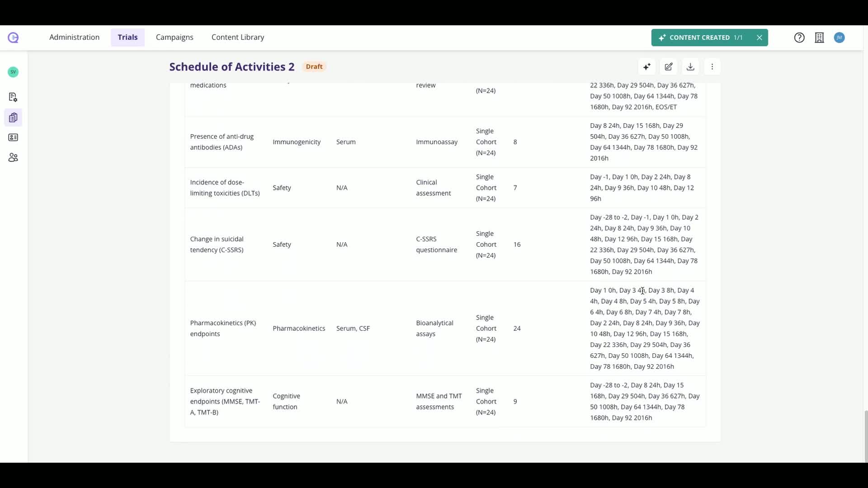Go to the Administration menu

(x=74, y=38)
